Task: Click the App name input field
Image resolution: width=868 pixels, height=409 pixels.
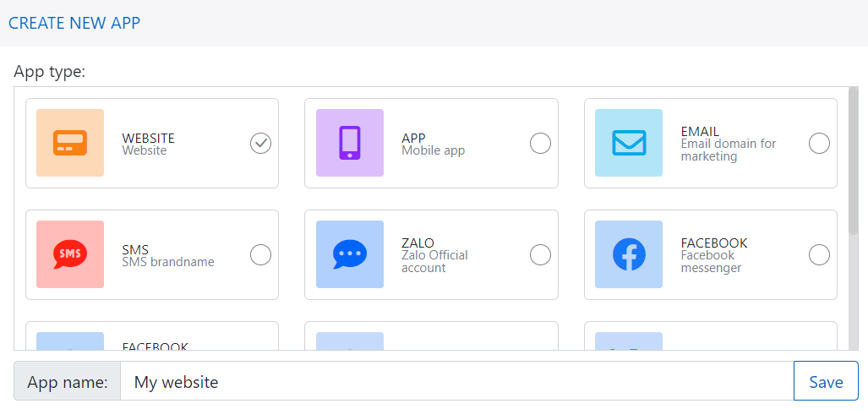Action: point(457,381)
